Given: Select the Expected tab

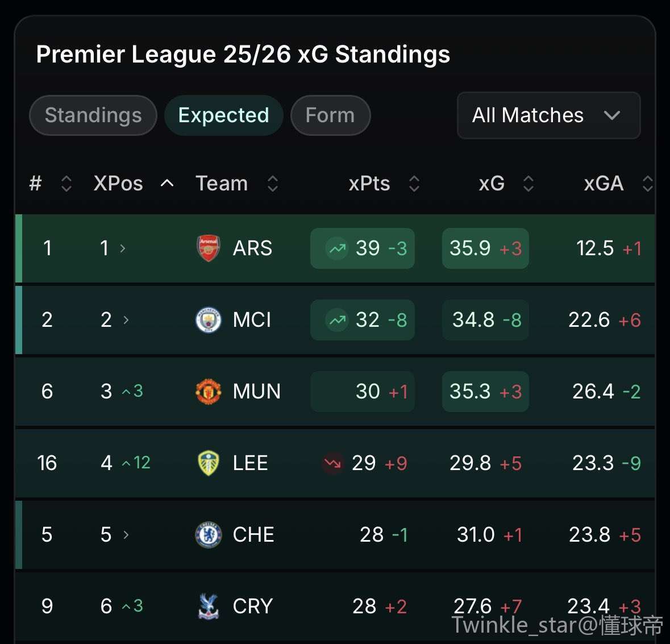Looking at the screenshot, I should click(223, 115).
